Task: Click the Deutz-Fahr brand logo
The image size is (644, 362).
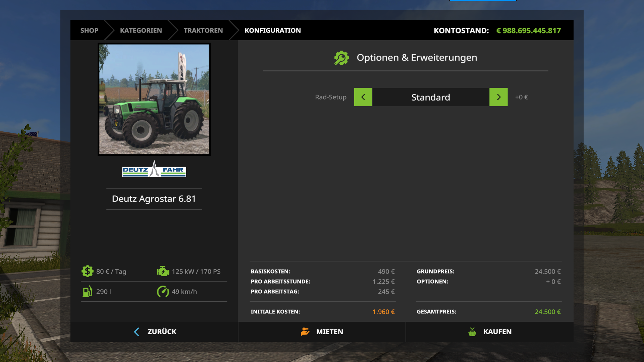Action: click(x=154, y=170)
